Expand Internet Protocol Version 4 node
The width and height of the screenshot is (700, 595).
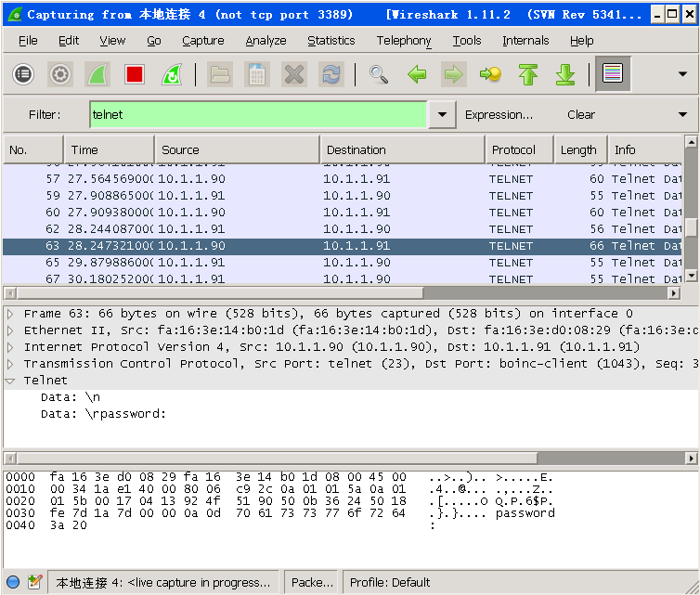10,347
